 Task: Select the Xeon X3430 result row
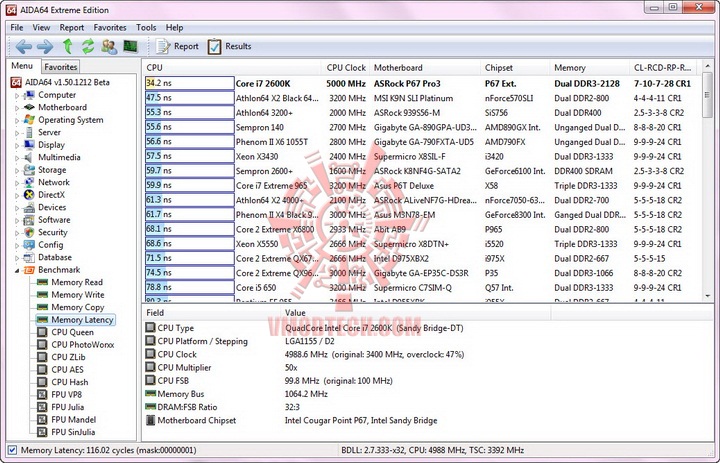421,157
